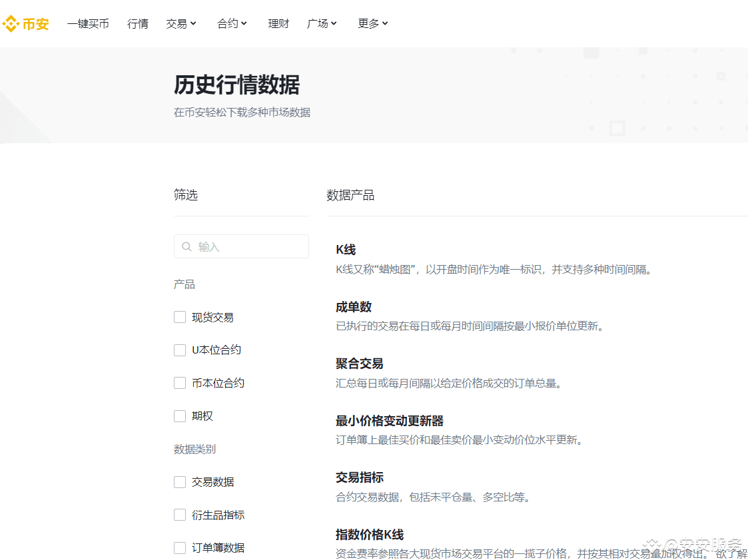The height and width of the screenshot is (560, 748).
Task: Click the description 汇总每日或每月间隔以给定价格成交的订单总量。
Action: (x=449, y=384)
